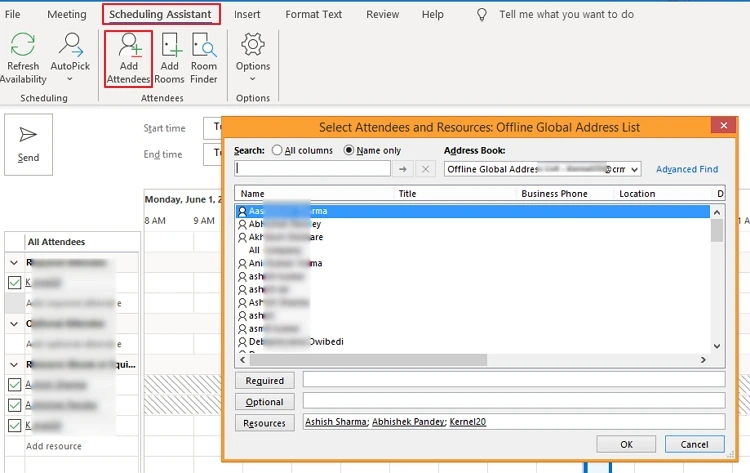
Task: Open the Address Book dropdown
Action: coord(634,169)
